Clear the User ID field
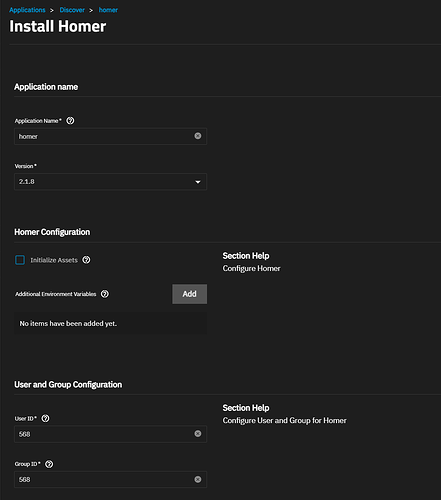 (x=198, y=433)
